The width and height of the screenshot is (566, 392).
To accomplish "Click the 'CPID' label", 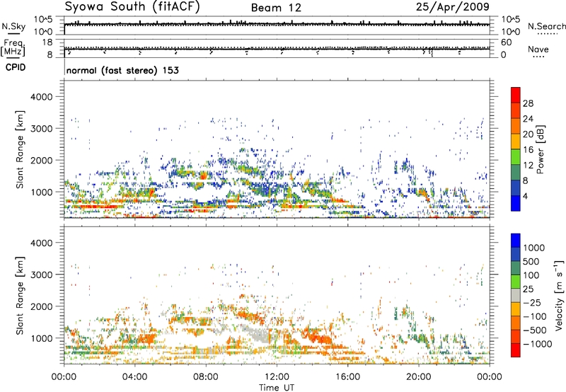I will point(16,67).
